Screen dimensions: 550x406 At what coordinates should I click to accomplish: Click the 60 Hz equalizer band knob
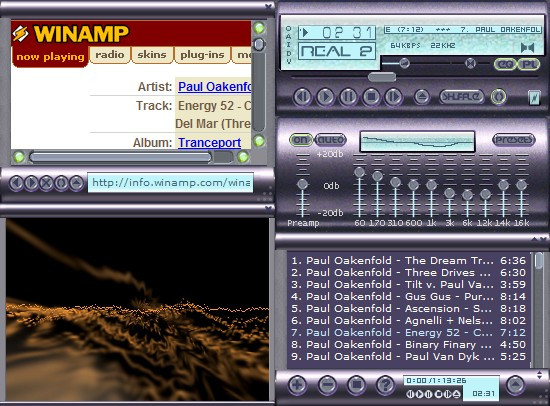(360, 172)
